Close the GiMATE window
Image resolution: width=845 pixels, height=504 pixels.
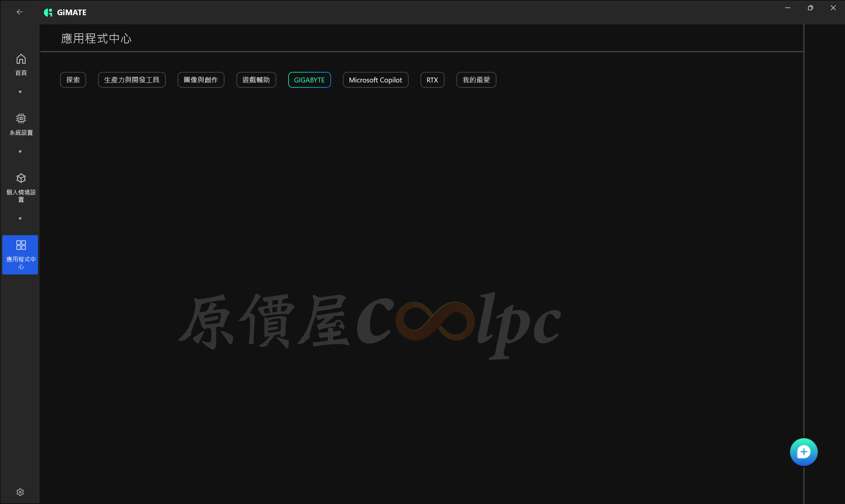coord(833,8)
